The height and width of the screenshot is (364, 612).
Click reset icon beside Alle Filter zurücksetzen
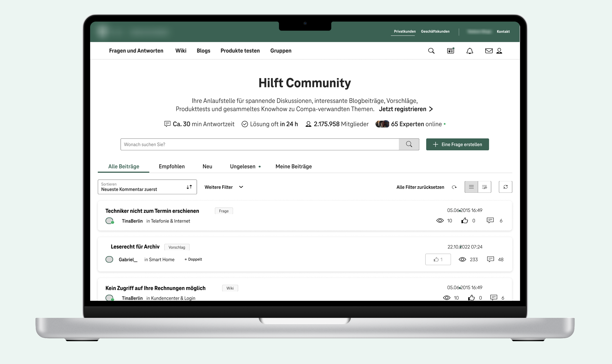454,187
